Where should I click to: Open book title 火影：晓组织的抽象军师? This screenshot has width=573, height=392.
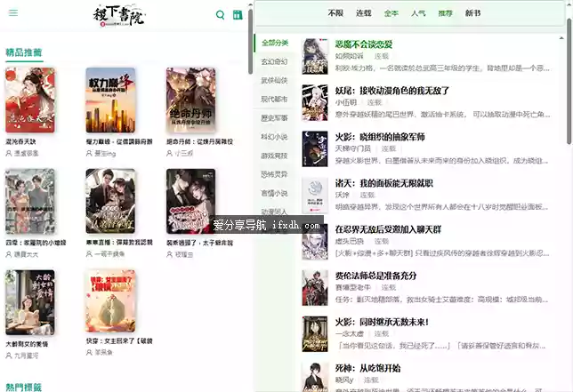[x=380, y=137]
